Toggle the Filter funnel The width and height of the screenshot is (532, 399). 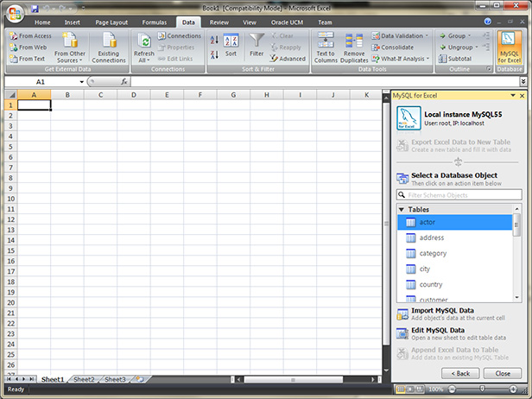(256, 45)
